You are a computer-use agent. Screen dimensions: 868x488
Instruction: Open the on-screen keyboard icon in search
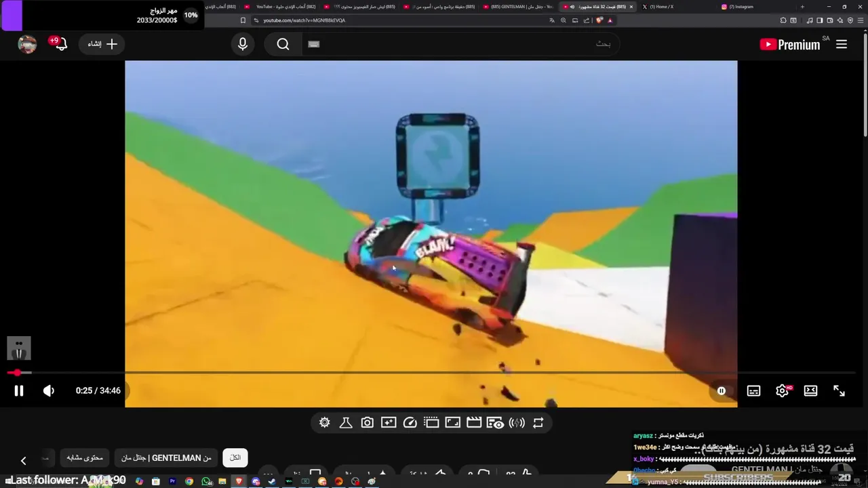tap(313, 44)
